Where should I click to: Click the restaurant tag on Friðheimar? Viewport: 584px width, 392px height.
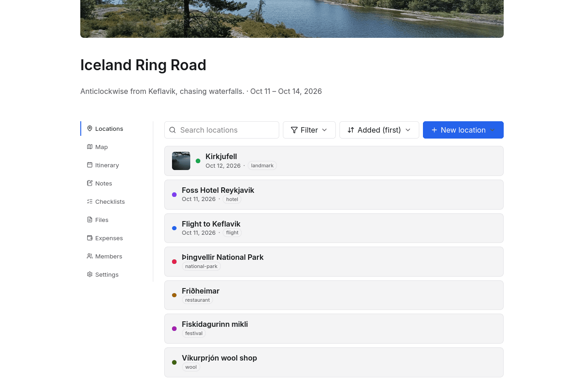(198, 300)
